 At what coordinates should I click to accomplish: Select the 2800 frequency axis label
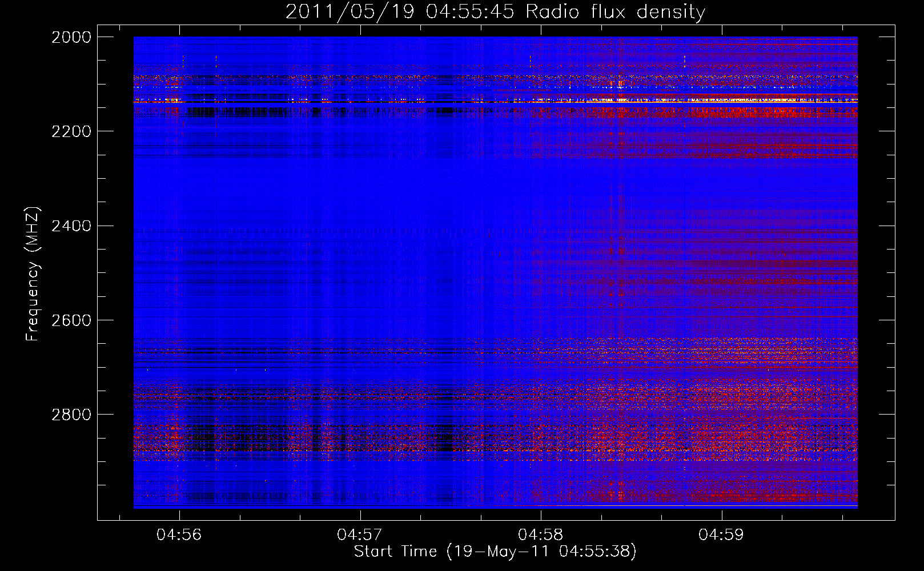(x=71, y=414)
